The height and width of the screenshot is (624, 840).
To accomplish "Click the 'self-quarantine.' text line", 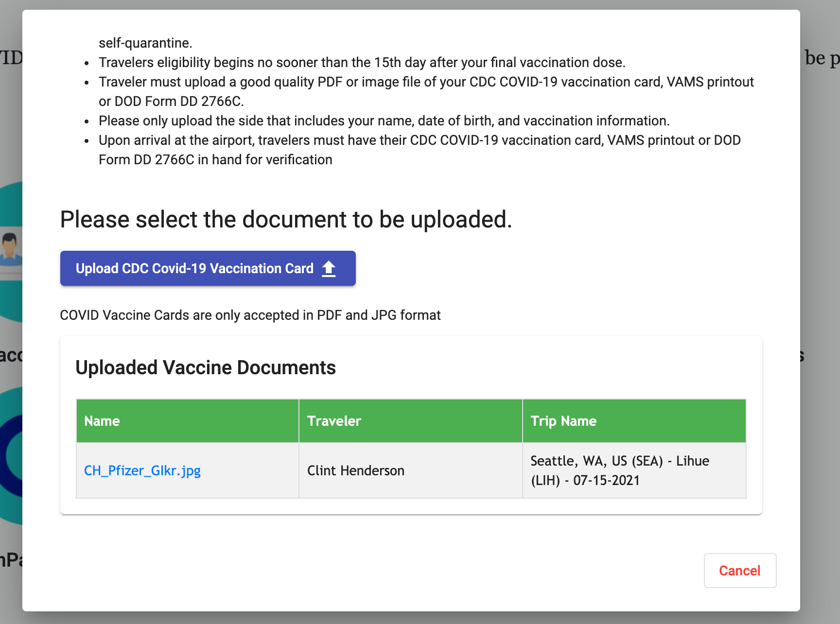I will pyautogui.click(x=145, y=43).
